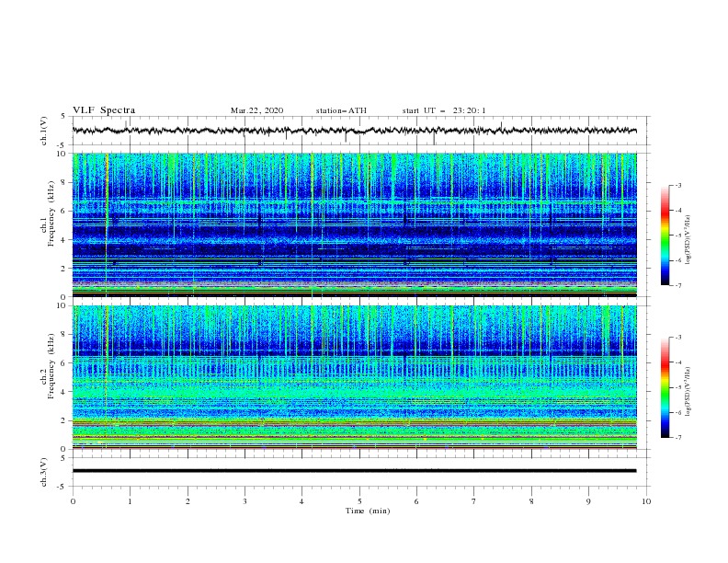Click the "10" kHz tick of ch.1 spectrogram

(62, 154)
